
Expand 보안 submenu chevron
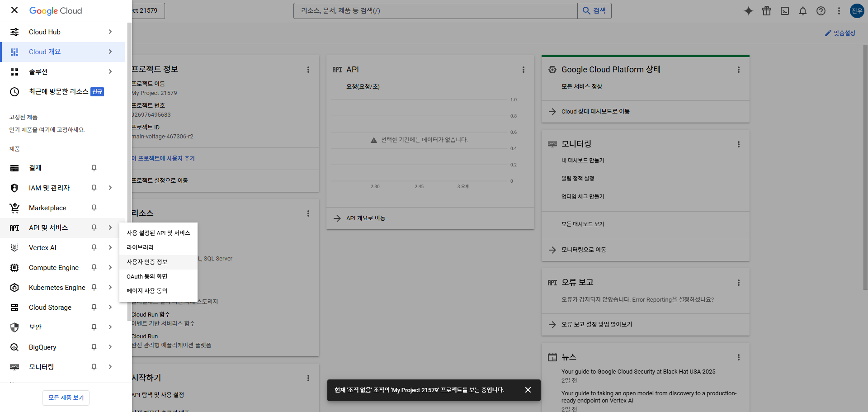pyautogui.click(x=110, y=327)
